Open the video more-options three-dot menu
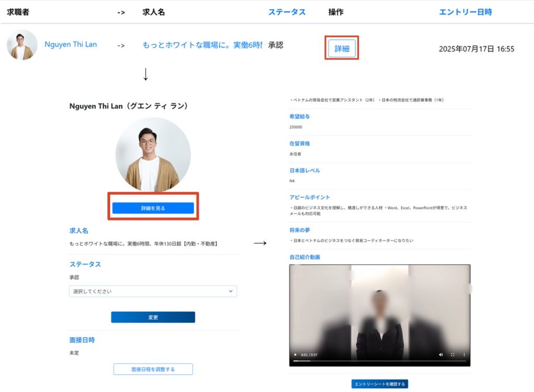Image resolution: width=534 pixels, height=392 pixels. coord(464,355)
